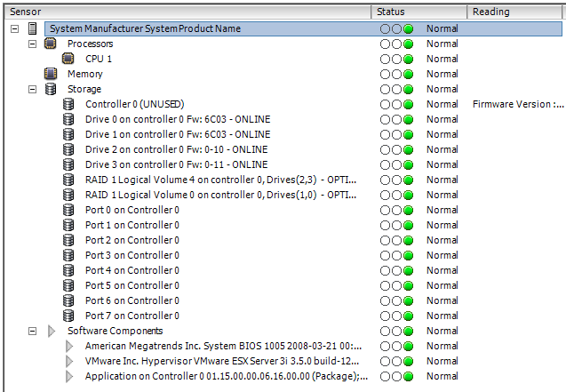Click the disk icon beside Port 6
This screenshot has height=392, width=566.
point(68,300)
